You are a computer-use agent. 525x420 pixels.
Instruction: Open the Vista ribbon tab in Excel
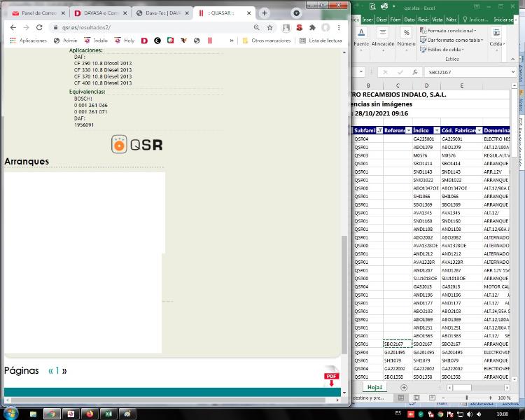click(x=437, y=20)
